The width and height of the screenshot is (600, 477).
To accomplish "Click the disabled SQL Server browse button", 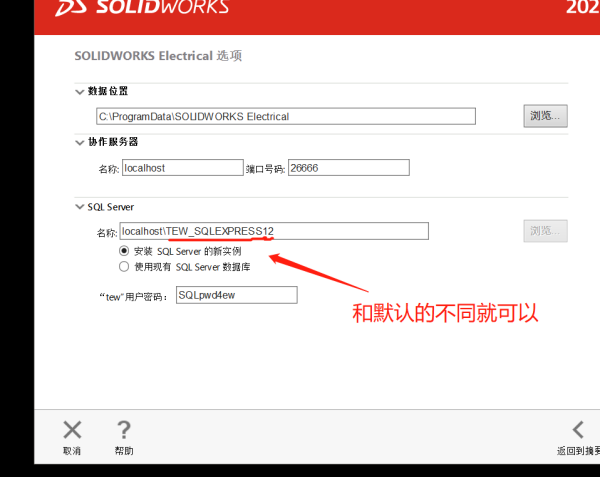I will 545,231.
